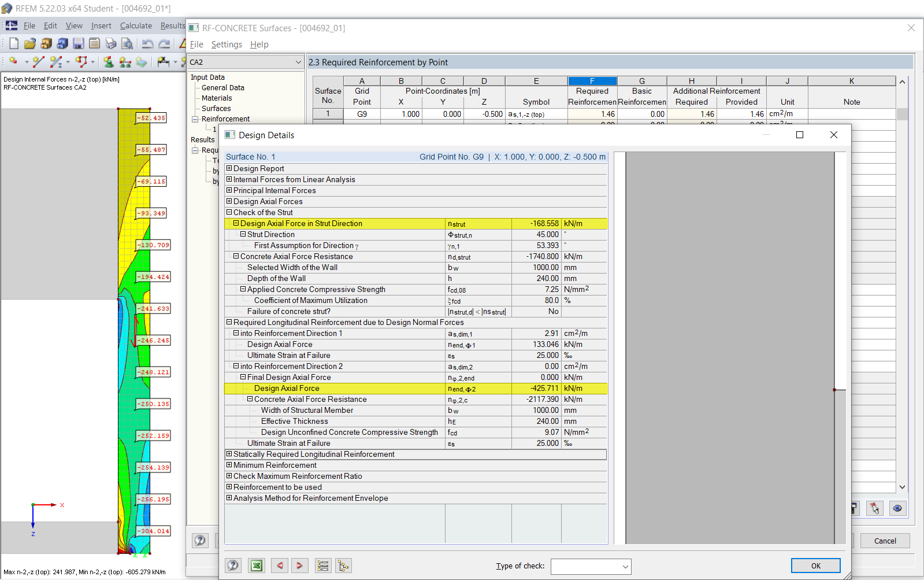Save the model using the floppy disk icon

click(x=79, y=43)
